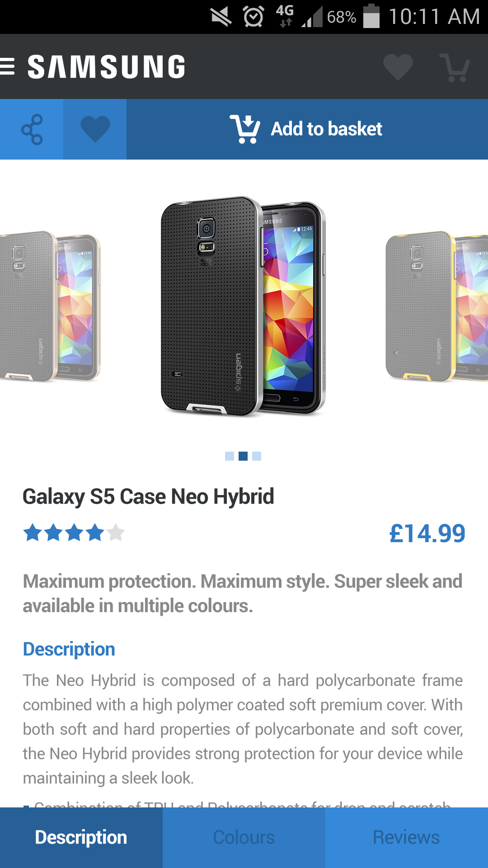Viewport: 488px width, 868px height.
Task: Select the Description tab at bottom
Action: point(81,837)
